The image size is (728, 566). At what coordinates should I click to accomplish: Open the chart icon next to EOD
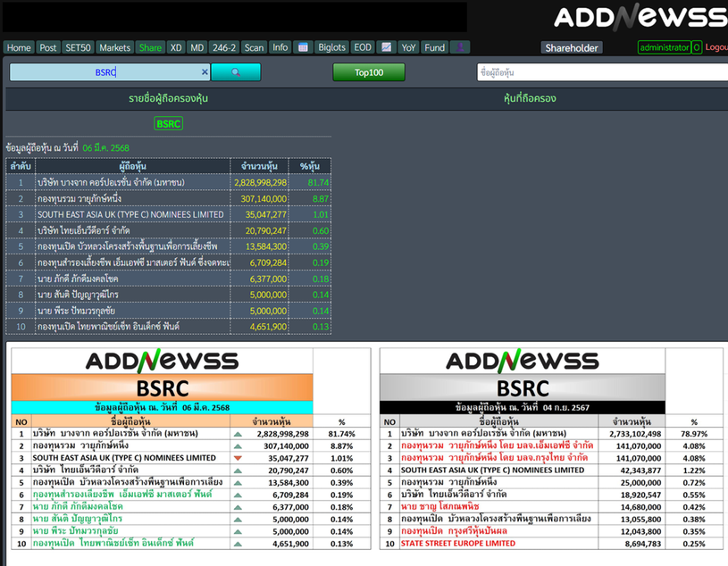click(386, 47)
